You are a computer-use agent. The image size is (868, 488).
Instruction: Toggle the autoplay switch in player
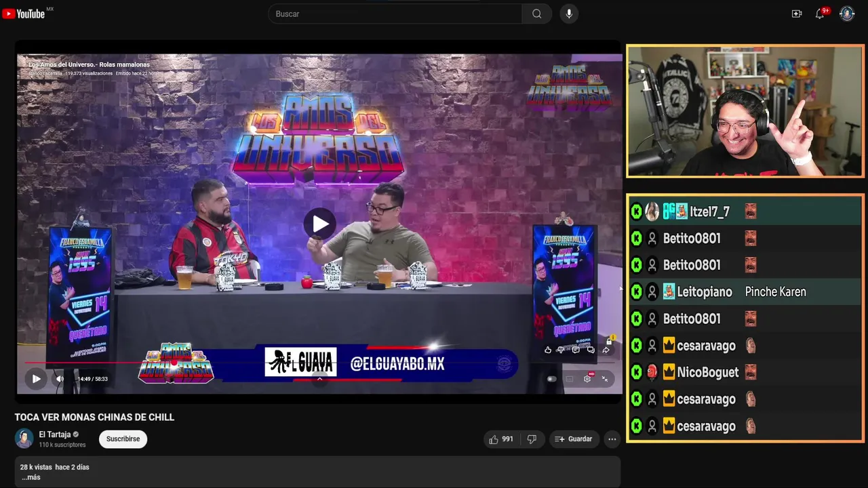coord(551,379)
